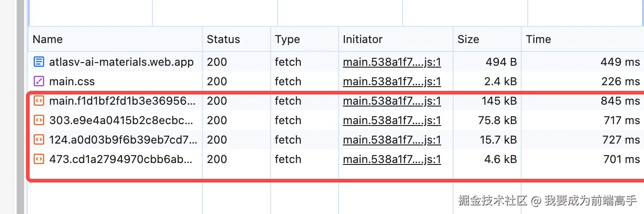Follow initiator link for the 75.8 kB request
The height and width of the screenshot is (214, 644).
tap(391, 120)
